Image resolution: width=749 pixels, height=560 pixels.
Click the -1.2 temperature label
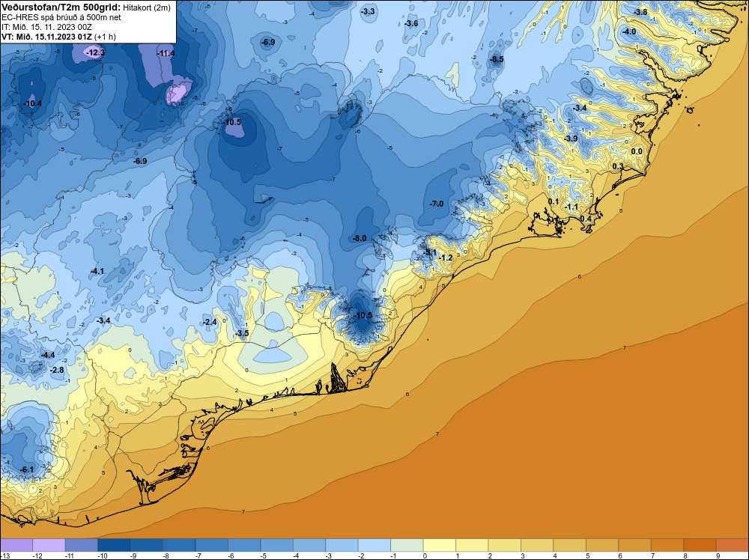pos(446,258)
